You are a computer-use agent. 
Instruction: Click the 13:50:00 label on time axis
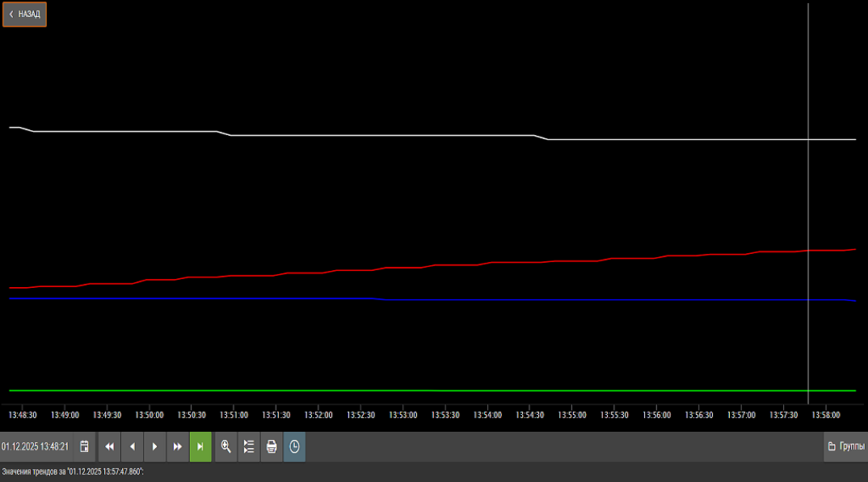[149, 415]
